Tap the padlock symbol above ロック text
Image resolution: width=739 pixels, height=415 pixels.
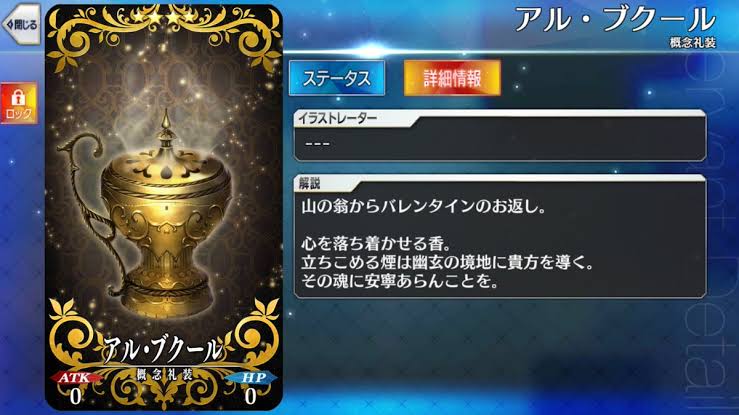point(18,97)
